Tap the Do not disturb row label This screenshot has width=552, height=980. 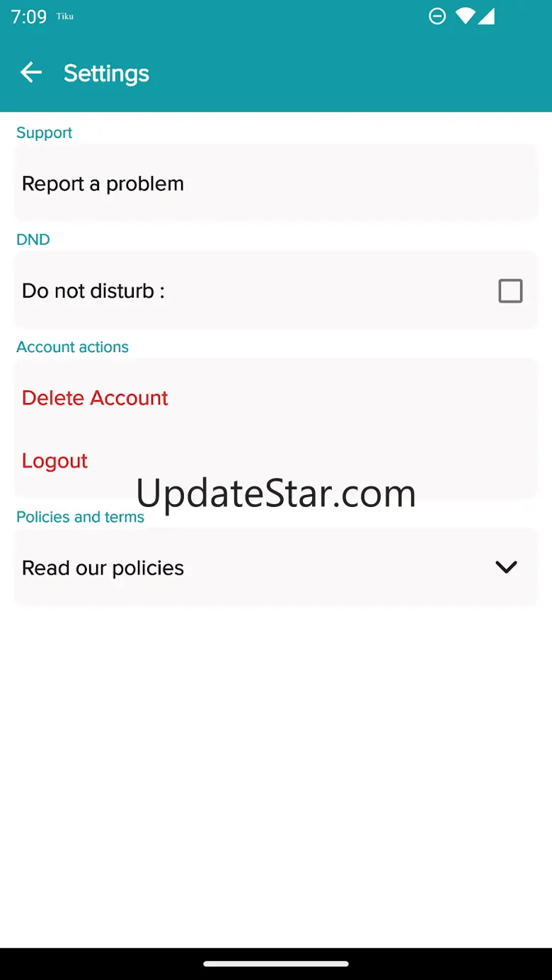point(93,291)
